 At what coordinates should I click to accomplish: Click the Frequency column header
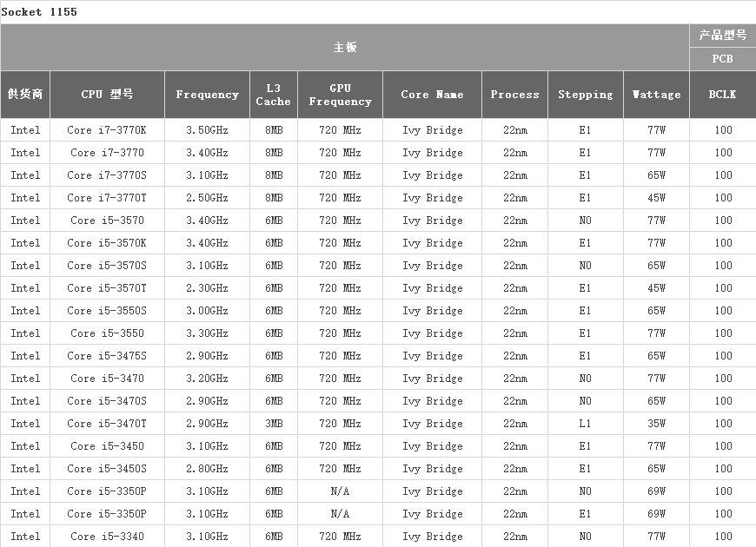[x=208, y=95]
